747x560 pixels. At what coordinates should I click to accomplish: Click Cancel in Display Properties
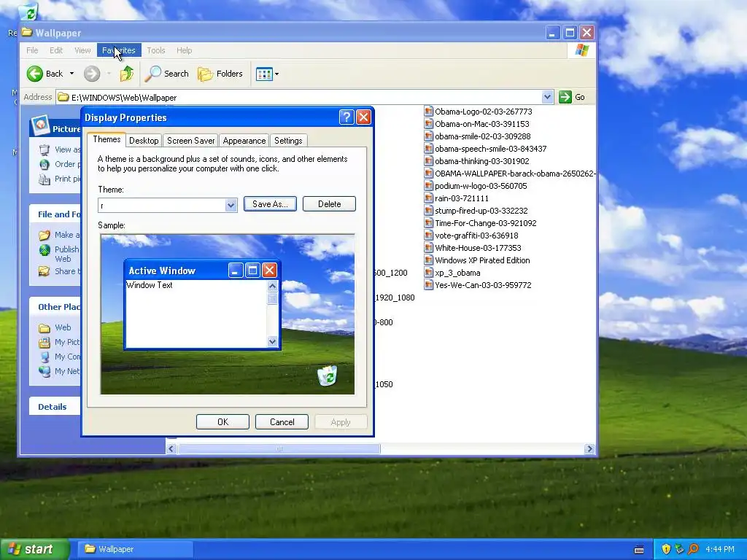tap(282, 422)
